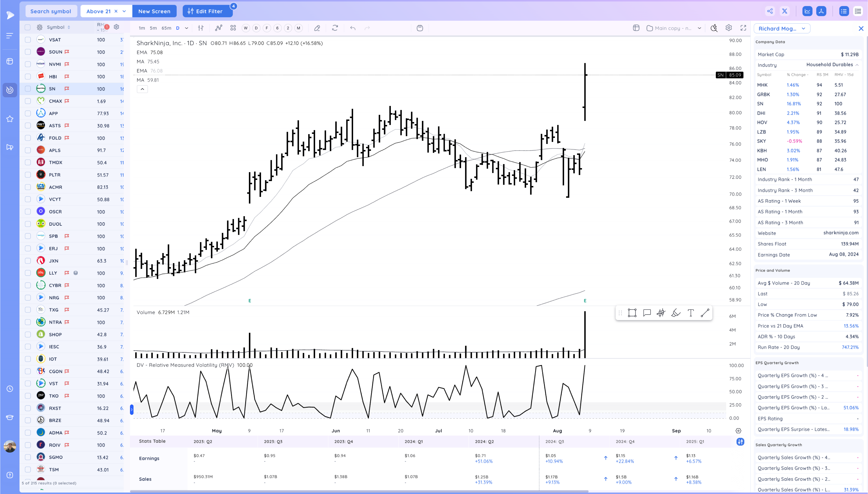The image size is (868, 494).
Task: Click the New Screen button
Action: click(x=154, y=11)
